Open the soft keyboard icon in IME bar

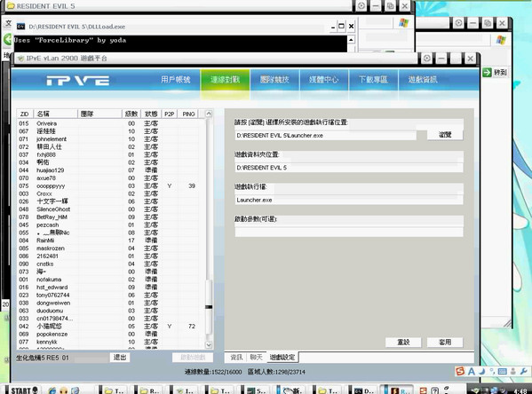coord(503,372)
